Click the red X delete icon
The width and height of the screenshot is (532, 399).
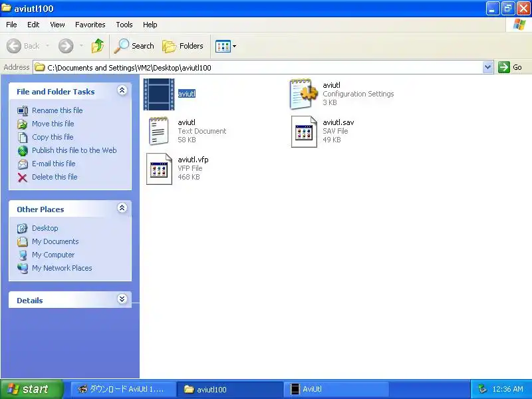23,178
